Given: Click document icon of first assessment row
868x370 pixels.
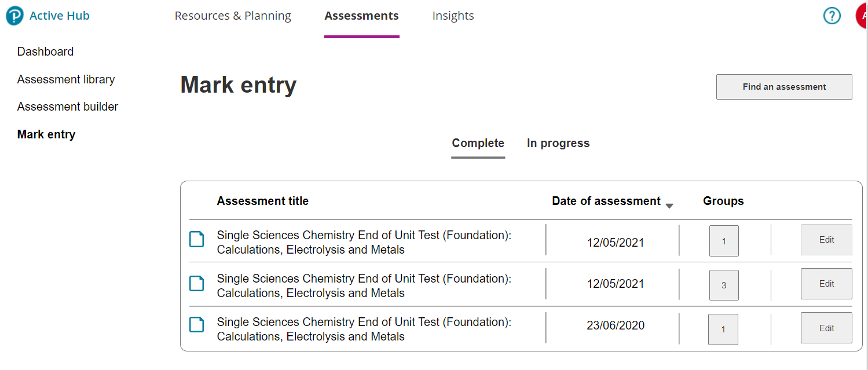Looking at the screenshot, I should [x=197, y=239].
